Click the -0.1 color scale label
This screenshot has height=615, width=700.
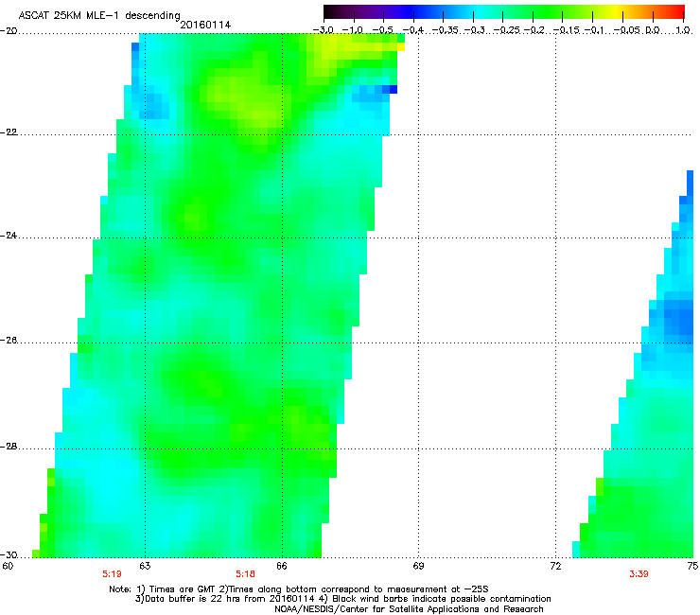click(594, 30)
